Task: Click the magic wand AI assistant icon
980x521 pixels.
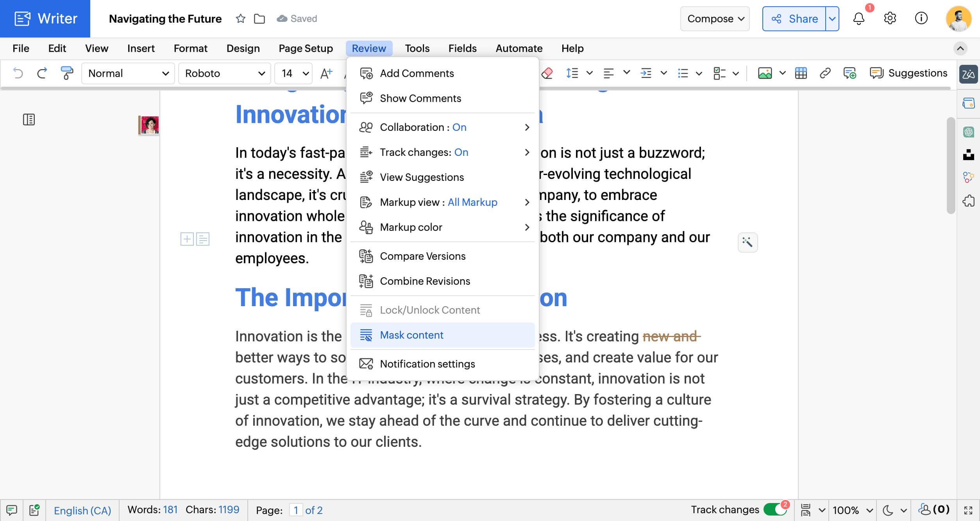Action: tap(748, 243)
